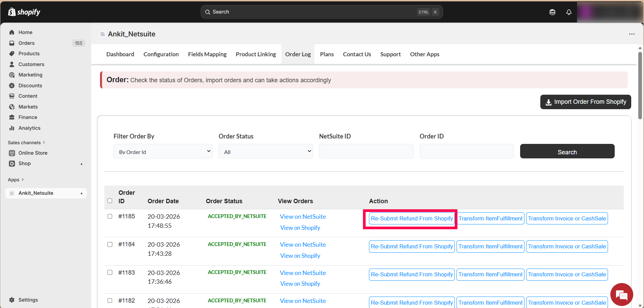Screen dimensions: 644x308
Task: Click the three-dot more options icon
Action: click(x=632, y=34)
